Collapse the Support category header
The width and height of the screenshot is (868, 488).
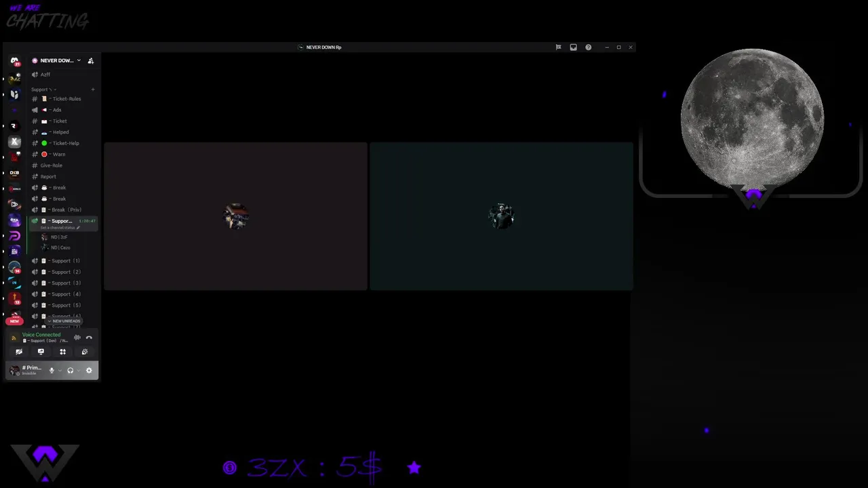point(43,89)
